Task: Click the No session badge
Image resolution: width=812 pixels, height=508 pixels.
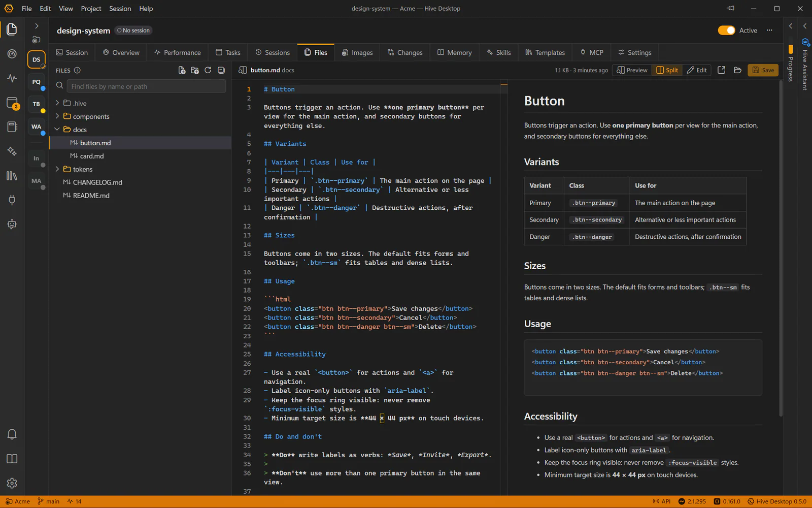Action: 133,30
